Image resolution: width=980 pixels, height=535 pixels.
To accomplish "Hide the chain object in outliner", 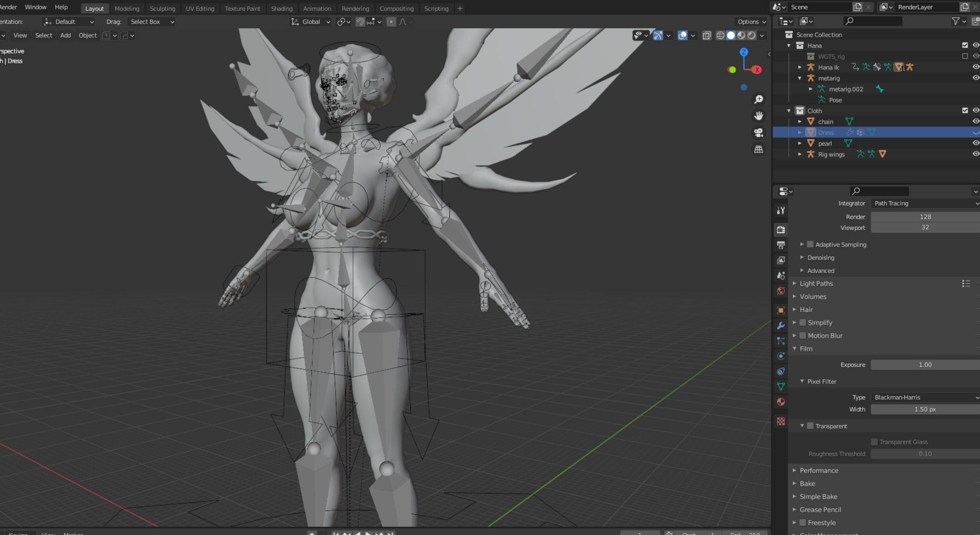I will point(976,121).
